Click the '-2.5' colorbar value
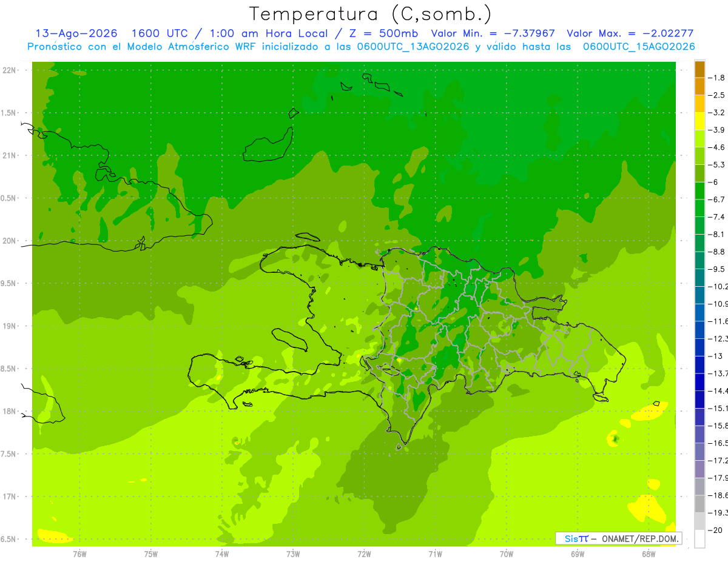The image size is (728, 562). [717, 95]
